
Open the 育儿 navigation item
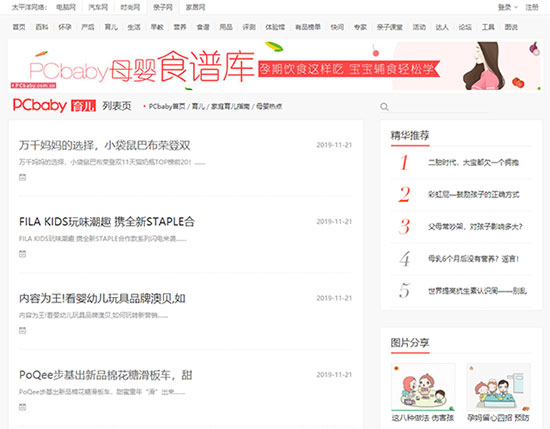point(111,27)
